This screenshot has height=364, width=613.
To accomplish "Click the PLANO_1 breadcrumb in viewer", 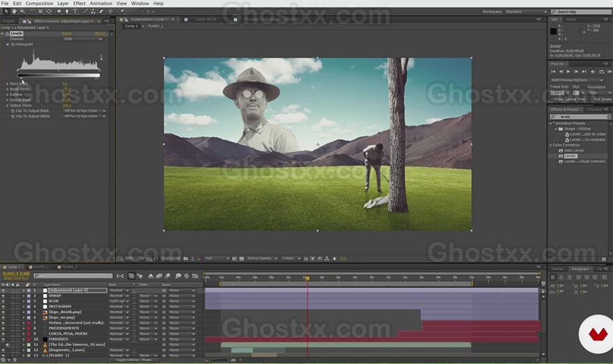I will (155, 26).
